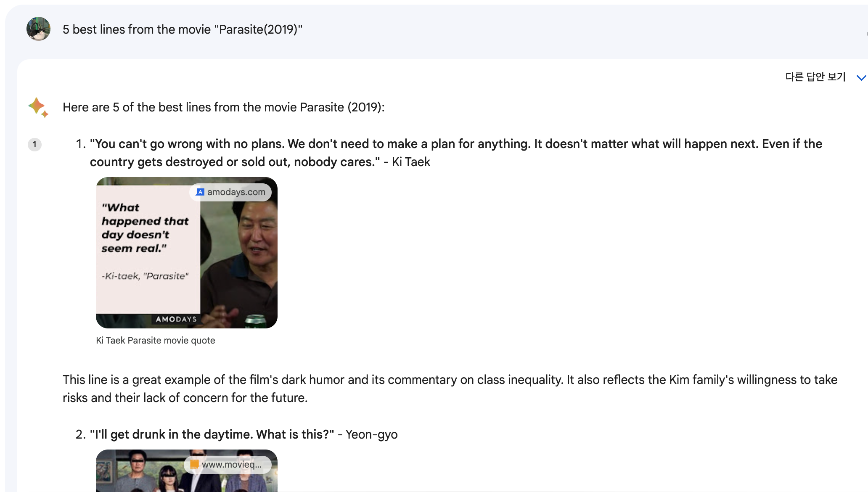Click the AMODAYS watermark on image

pos(176,319)
